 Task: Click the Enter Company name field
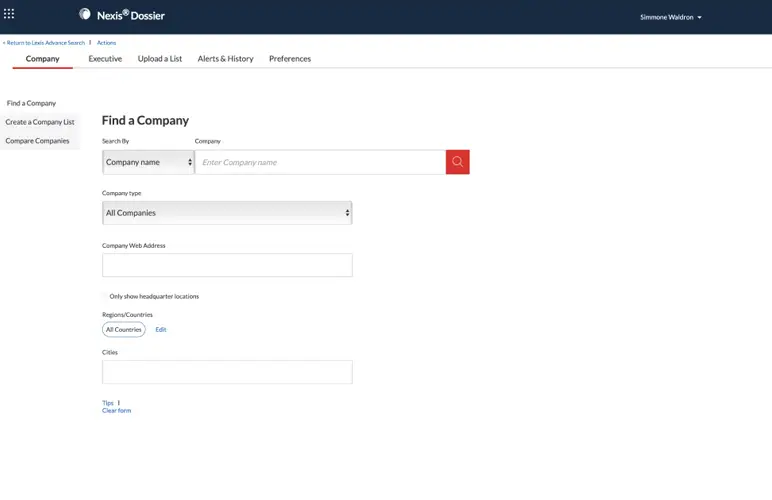320,162
